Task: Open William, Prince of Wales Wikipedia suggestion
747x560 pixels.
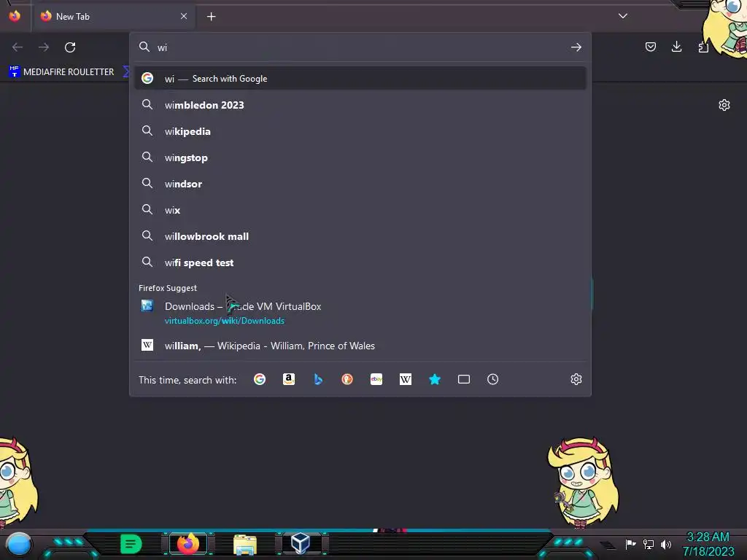Action: tap(360, 346)
